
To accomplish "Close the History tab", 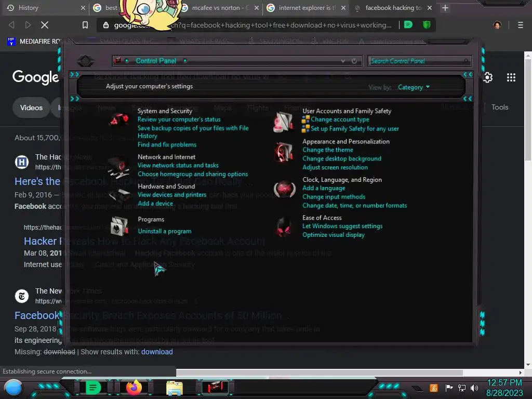I will 83,8.
